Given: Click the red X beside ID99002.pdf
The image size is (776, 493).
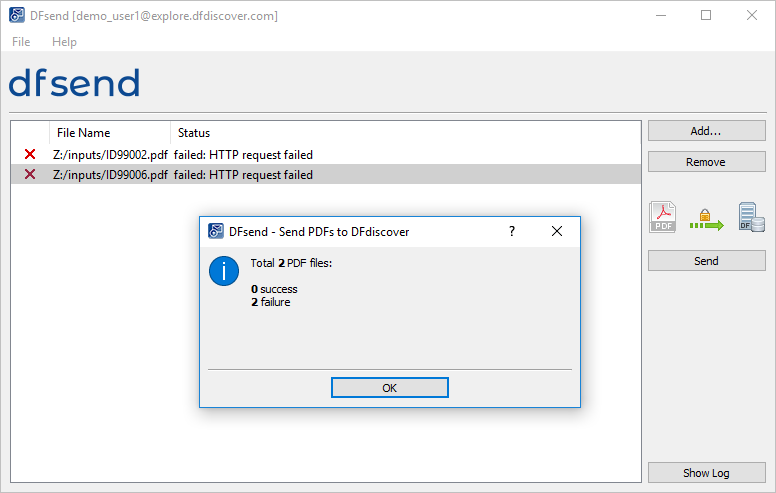Looking at the screenshot, I should pyautogui.click(x=30, y=154).
